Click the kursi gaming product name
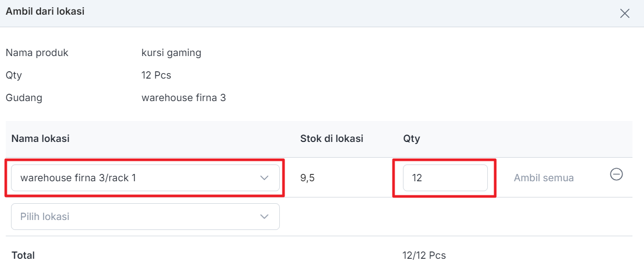This screenshot has height=275, width=644. (171, 53)
